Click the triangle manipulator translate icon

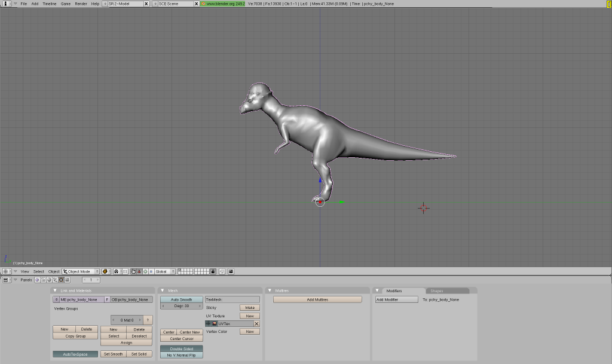pyautogui.click(x=139, y=271)
